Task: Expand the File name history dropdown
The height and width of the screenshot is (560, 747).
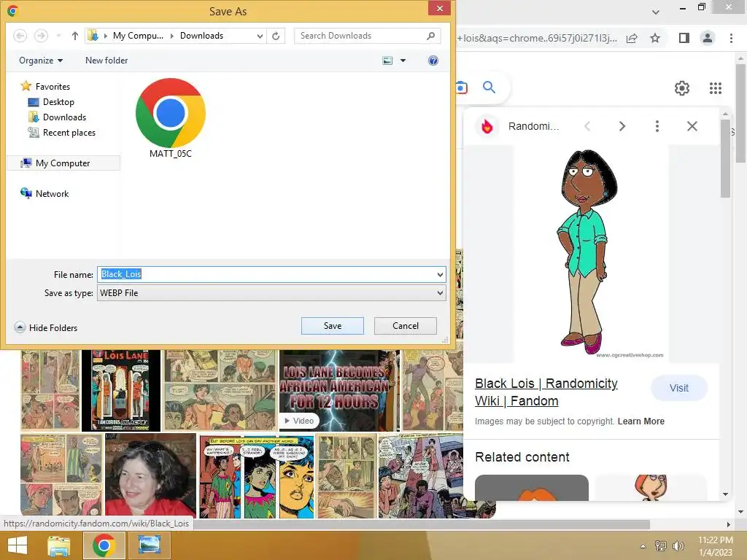Action: click(440, 275)
